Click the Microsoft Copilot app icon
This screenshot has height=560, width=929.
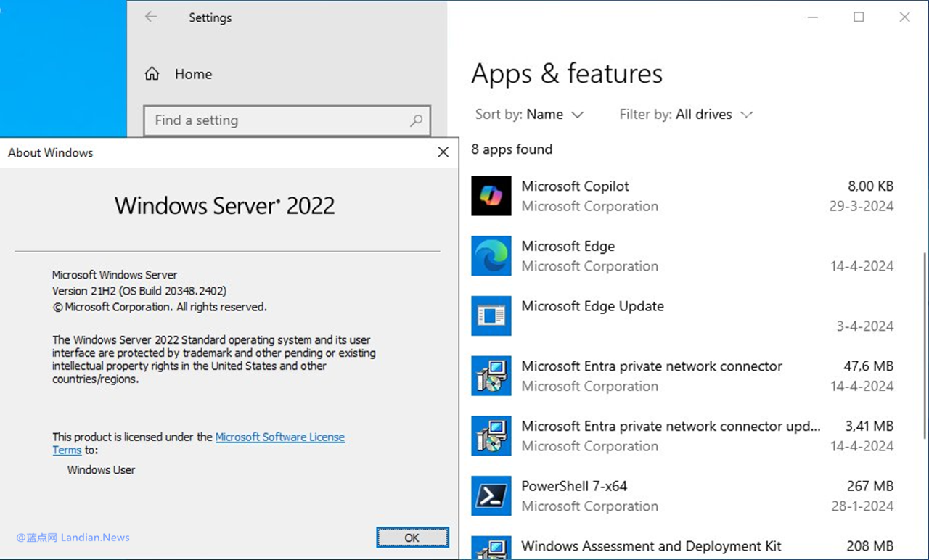491,196
